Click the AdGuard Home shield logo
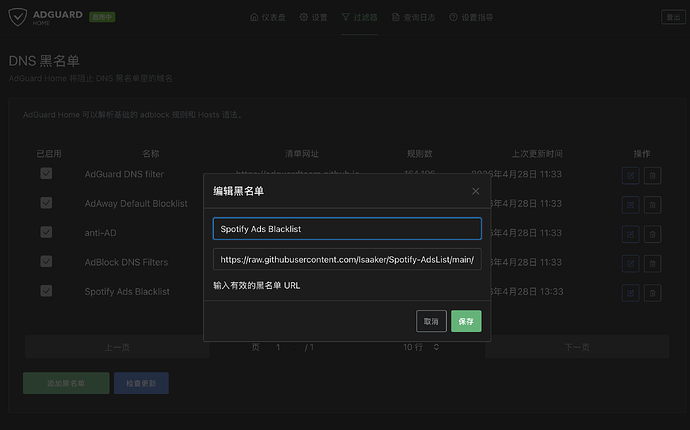The height and width of the screenshot is (430, 690). coord(18,17)
